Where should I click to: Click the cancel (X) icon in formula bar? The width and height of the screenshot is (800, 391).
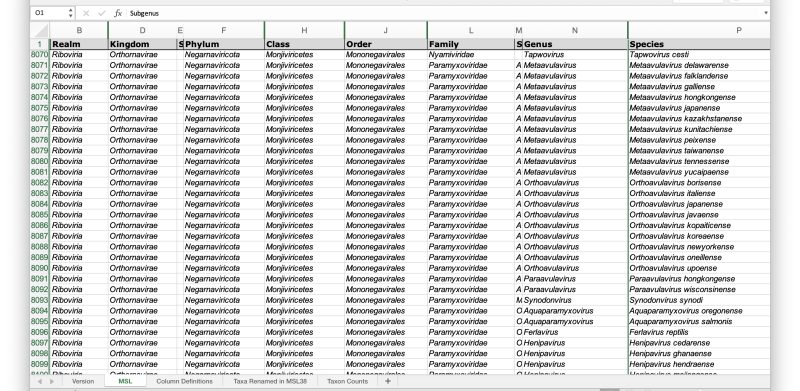pos(86,13)
